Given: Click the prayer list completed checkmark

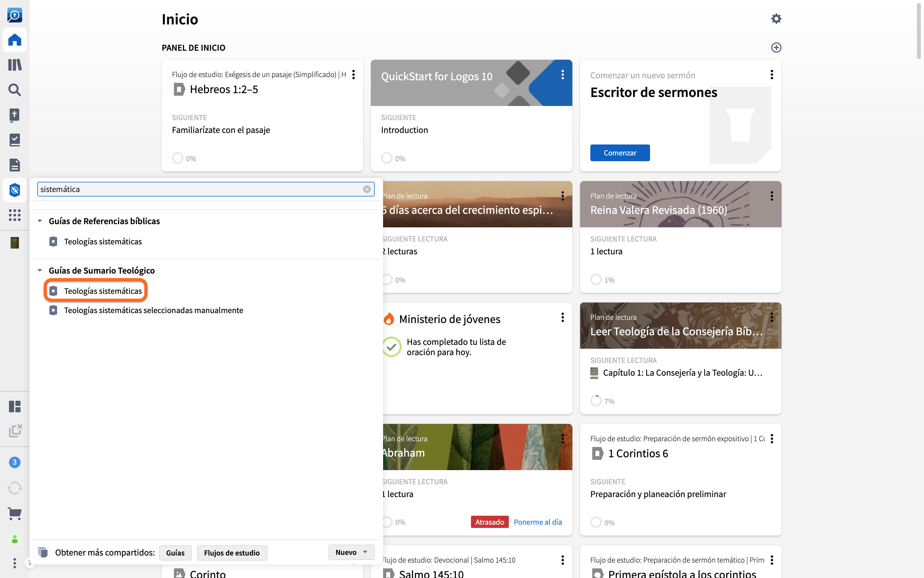Looking at the screenshot, I should pos(391,347).
